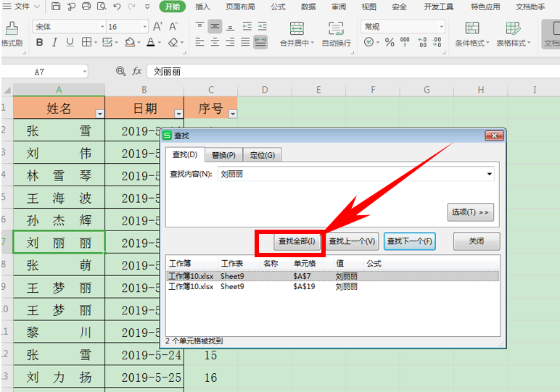Open filter dropdown on 序号 header
This screenshot has width=560, height=392.
[233, 114]
